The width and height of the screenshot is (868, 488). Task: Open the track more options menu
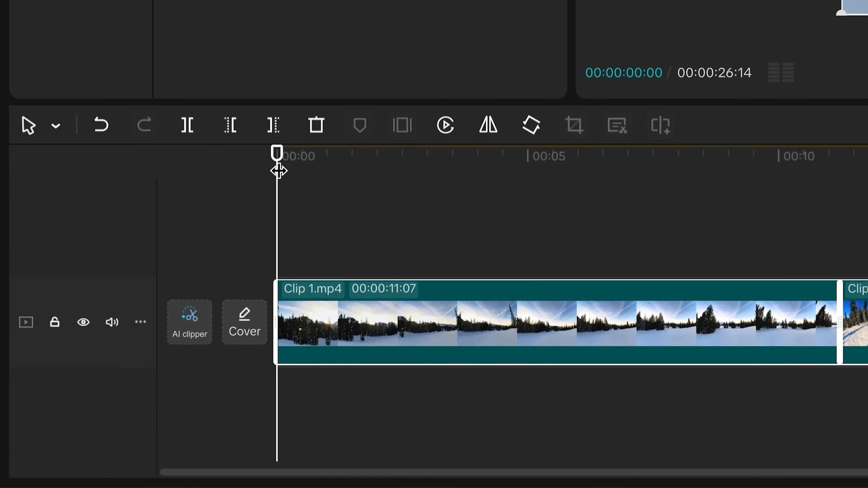[140, 322]
